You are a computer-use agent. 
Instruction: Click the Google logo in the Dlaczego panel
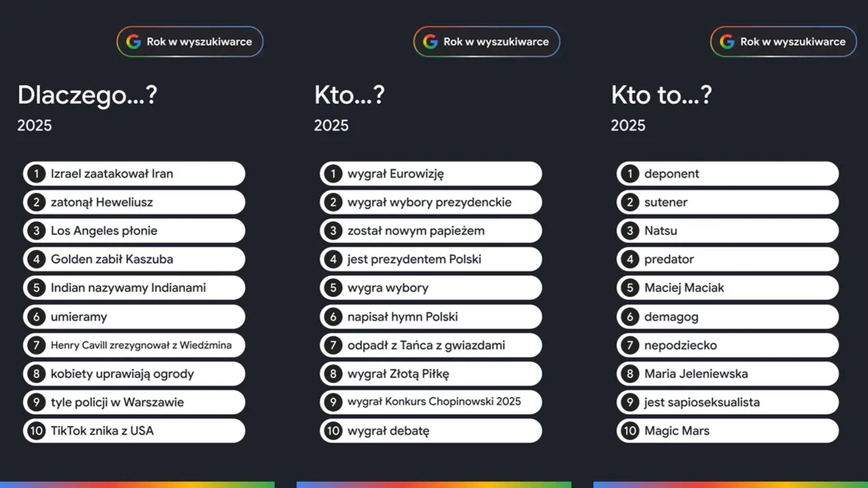point(134,42)
